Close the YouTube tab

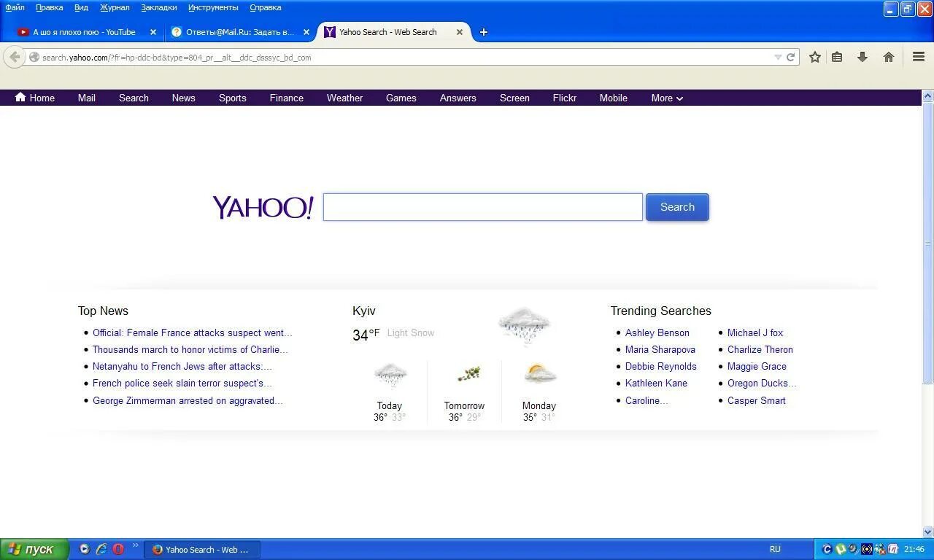coord(153,32)
